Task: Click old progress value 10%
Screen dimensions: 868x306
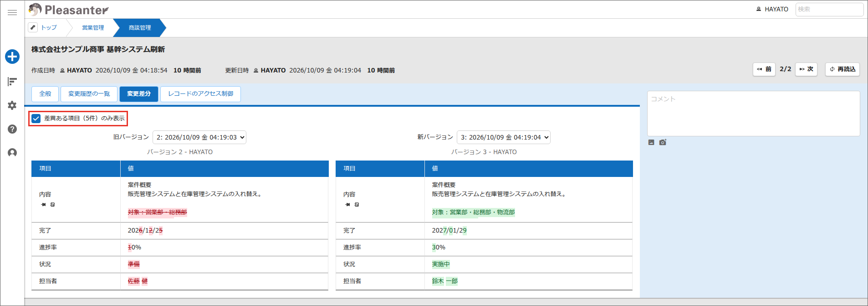Action: point(134,247)
